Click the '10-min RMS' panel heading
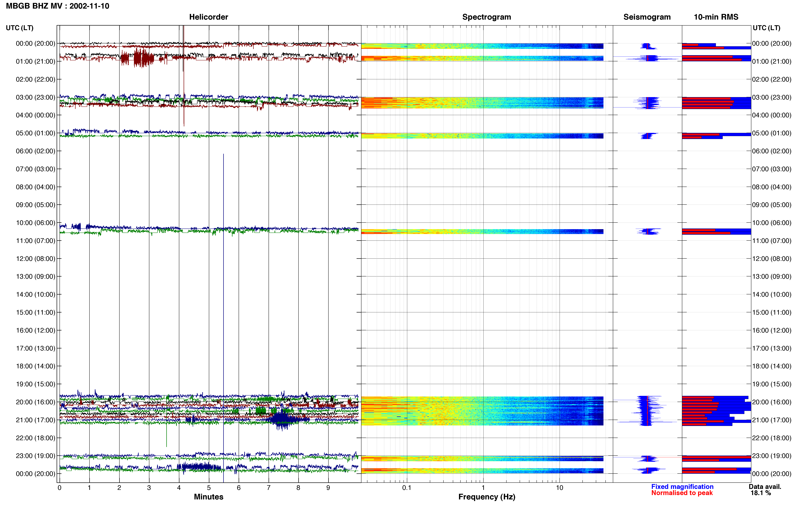 [716, 17]
